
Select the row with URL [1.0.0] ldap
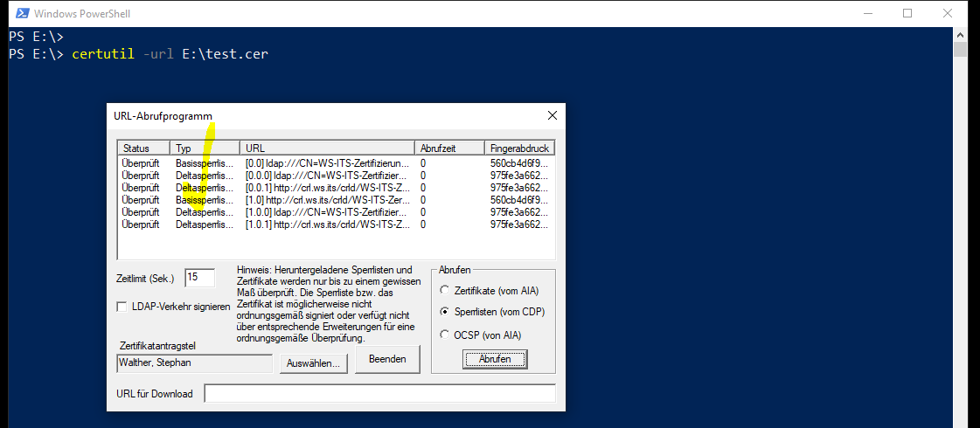coord(337,211)
